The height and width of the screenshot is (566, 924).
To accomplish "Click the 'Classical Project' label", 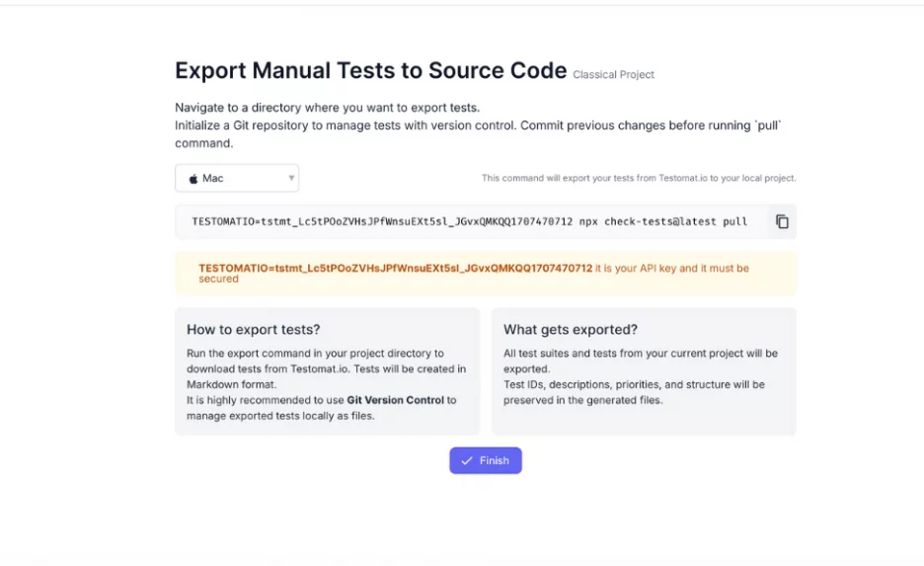I will 613,75.
